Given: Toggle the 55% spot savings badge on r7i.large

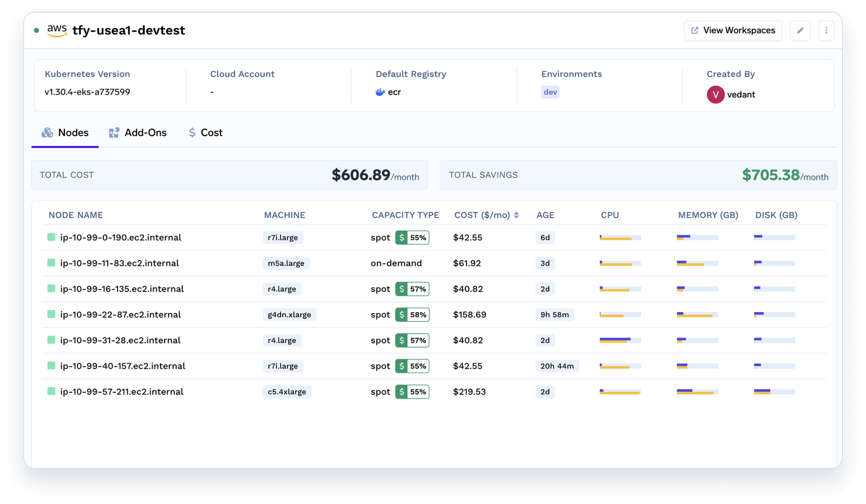Looking at the screenshot, I should (x=412, y=237).
